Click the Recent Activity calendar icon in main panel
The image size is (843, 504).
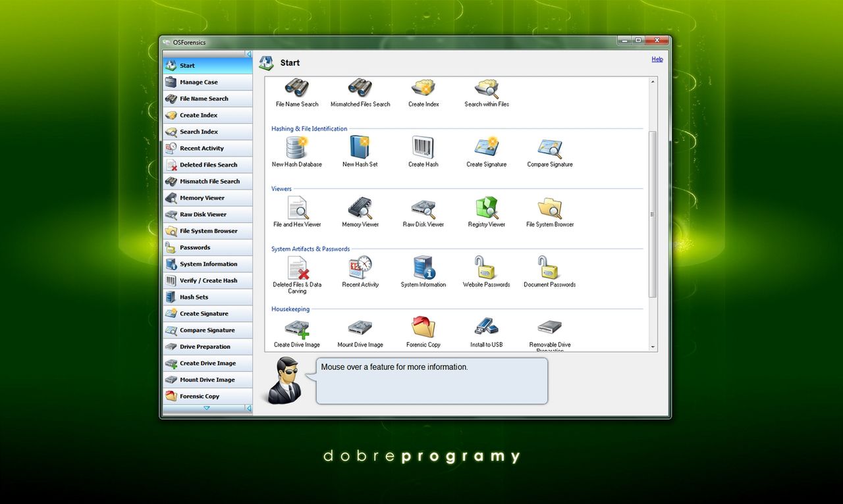pos(360,268)
